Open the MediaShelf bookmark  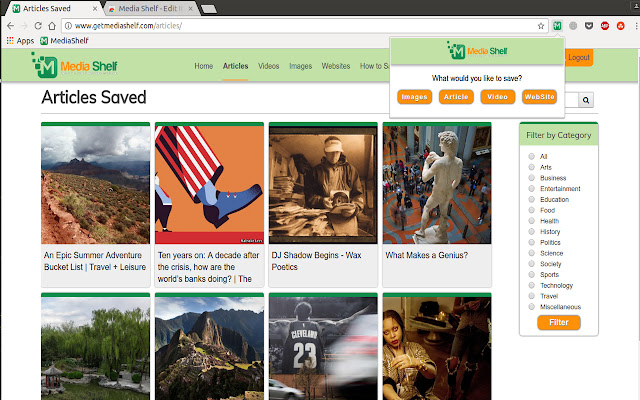coord(64,41)
